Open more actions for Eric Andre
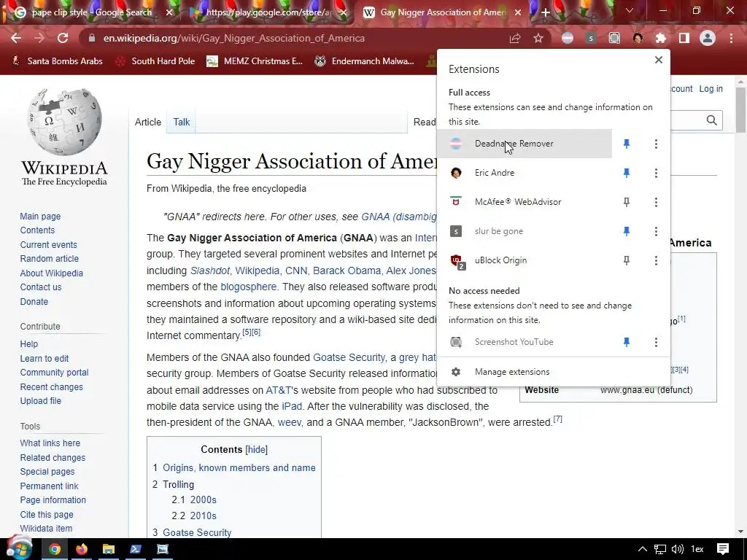This screenshot has height=560, width=747. pos(656,173)
